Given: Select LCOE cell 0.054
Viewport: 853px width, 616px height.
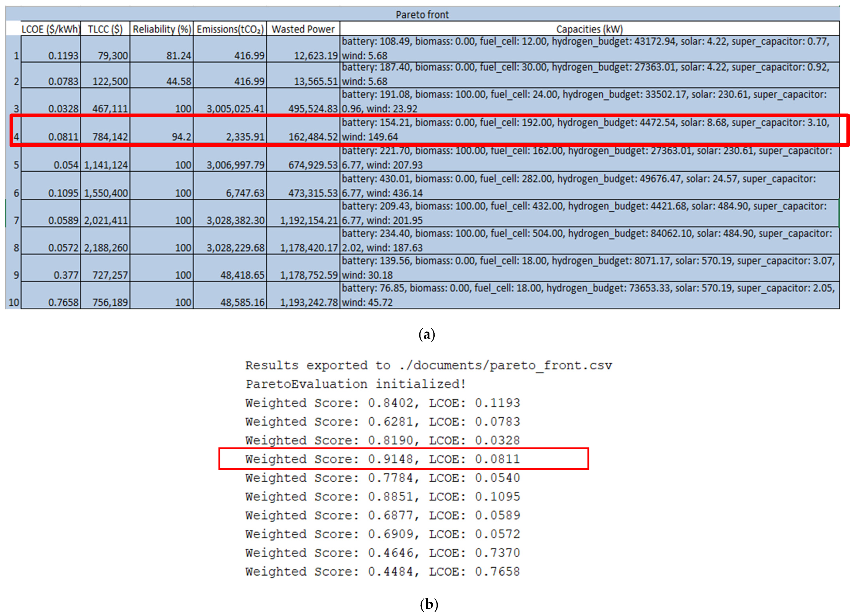Looking at the screenshot, I should (50, 158).
